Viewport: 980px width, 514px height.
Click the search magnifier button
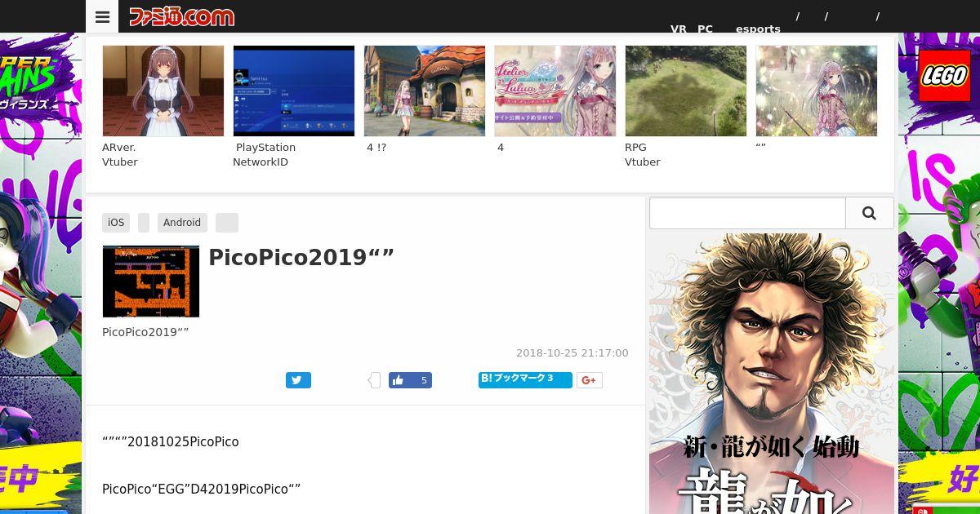pyautogui.click(x=869, y=213)
